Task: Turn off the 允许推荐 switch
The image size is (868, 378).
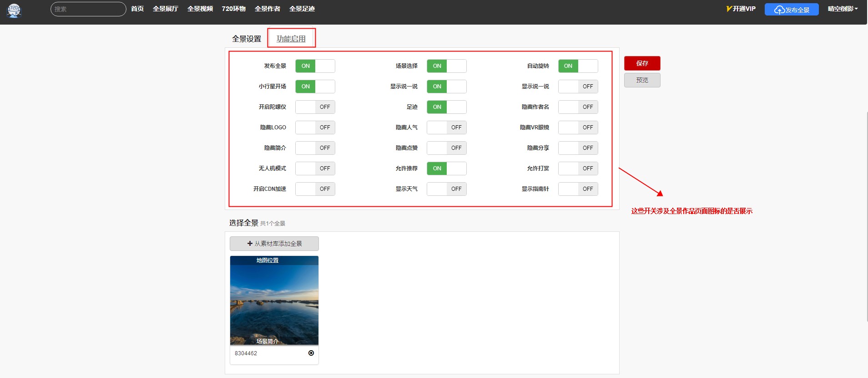Action: pyautogui.click(x=447, y=169)
